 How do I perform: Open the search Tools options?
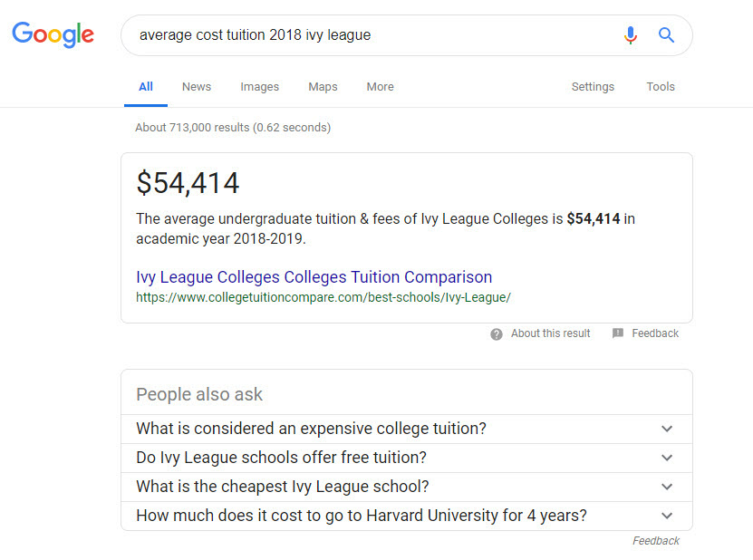660,87
